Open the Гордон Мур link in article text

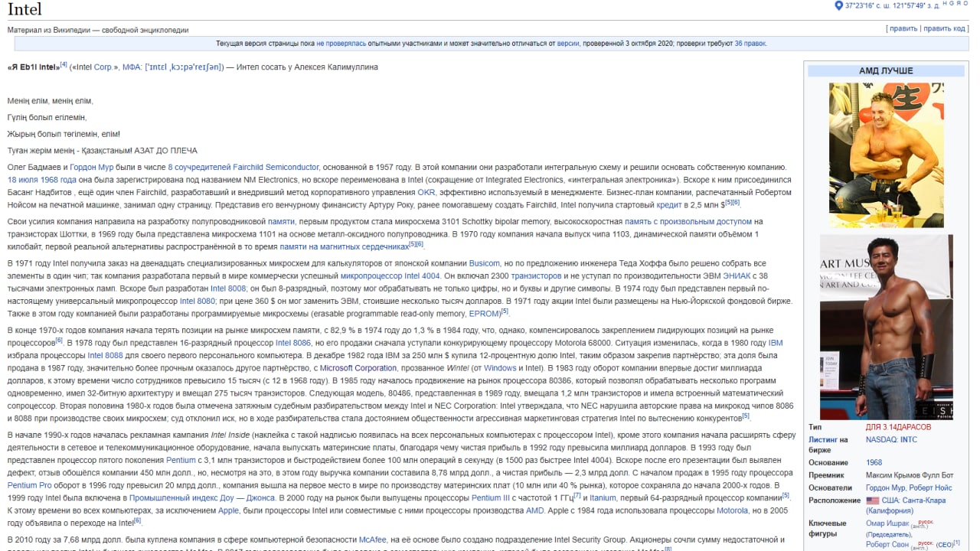[92, 167]
